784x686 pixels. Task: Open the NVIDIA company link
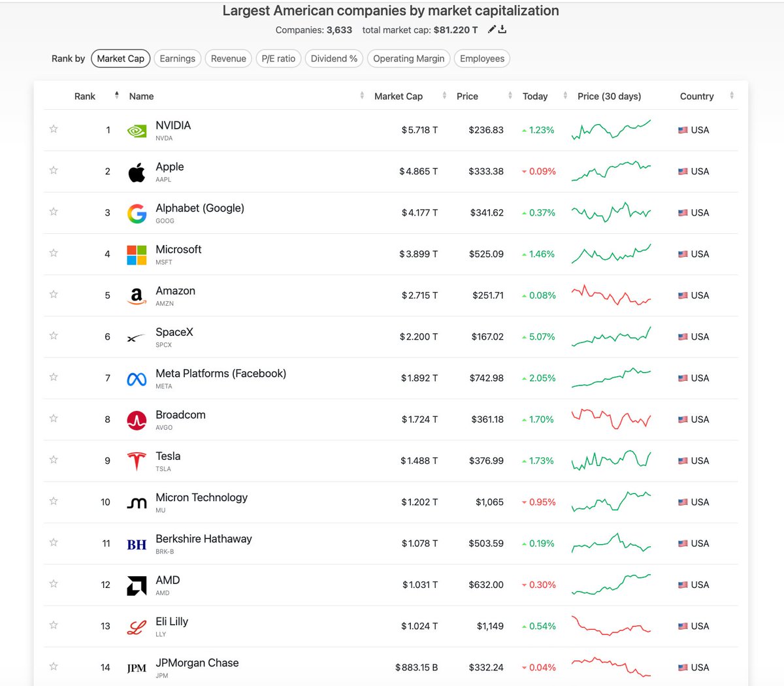point(173,125)
